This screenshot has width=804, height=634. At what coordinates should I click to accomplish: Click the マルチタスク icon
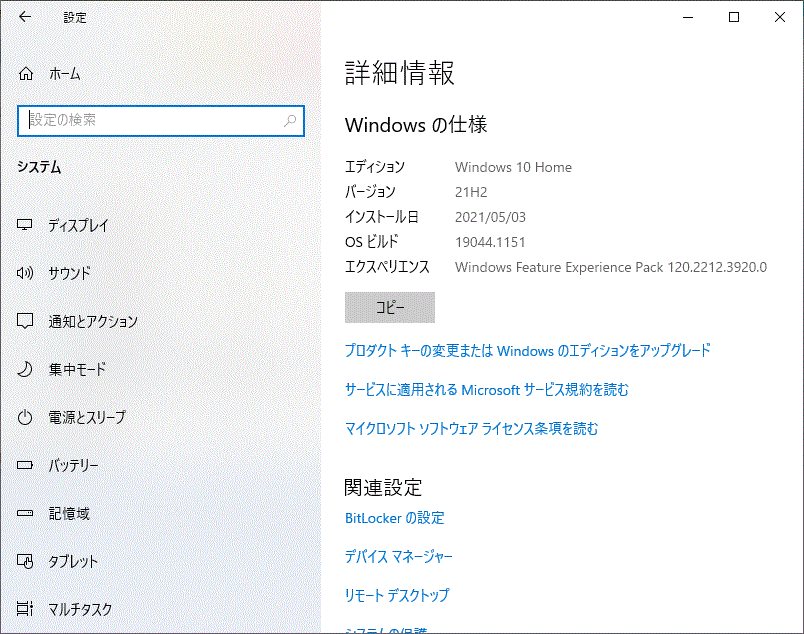25,609
